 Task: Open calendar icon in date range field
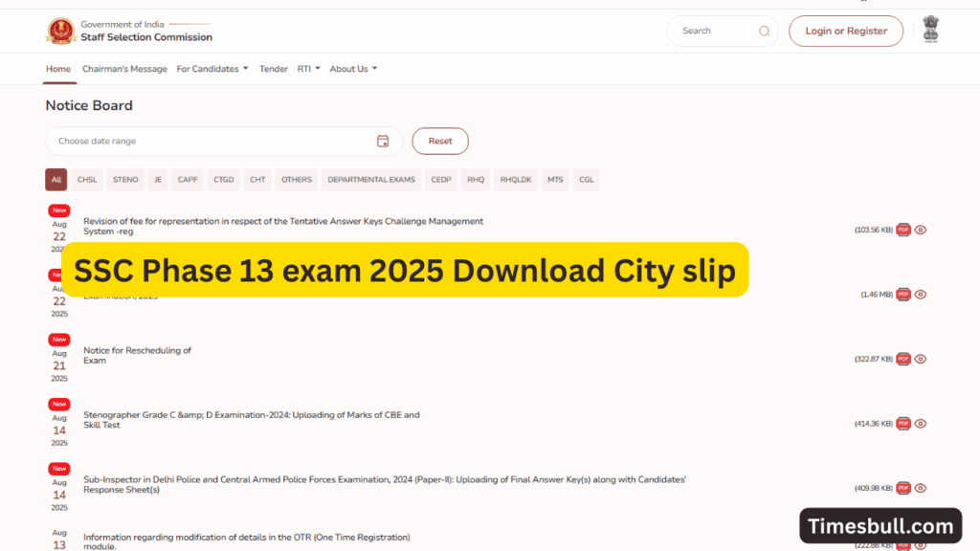(x=383, y=141)
